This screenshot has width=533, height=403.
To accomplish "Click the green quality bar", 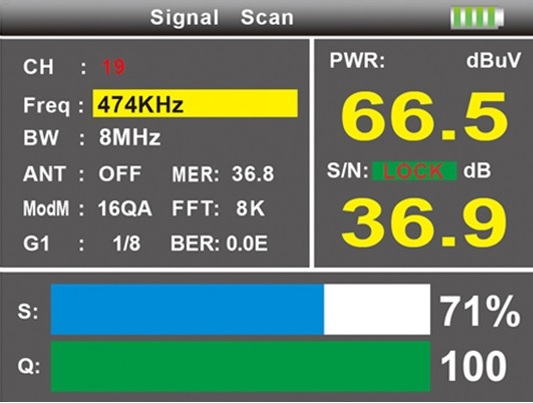I will (x=241, y=367).
